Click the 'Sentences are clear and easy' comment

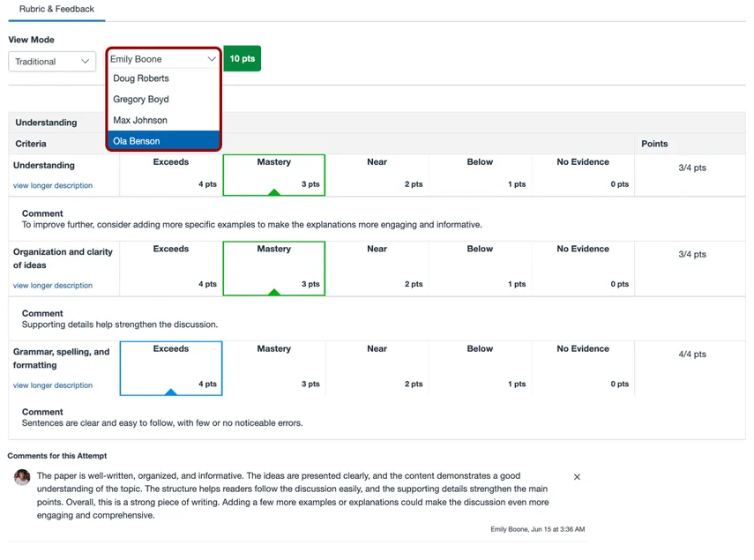(162, 423)
